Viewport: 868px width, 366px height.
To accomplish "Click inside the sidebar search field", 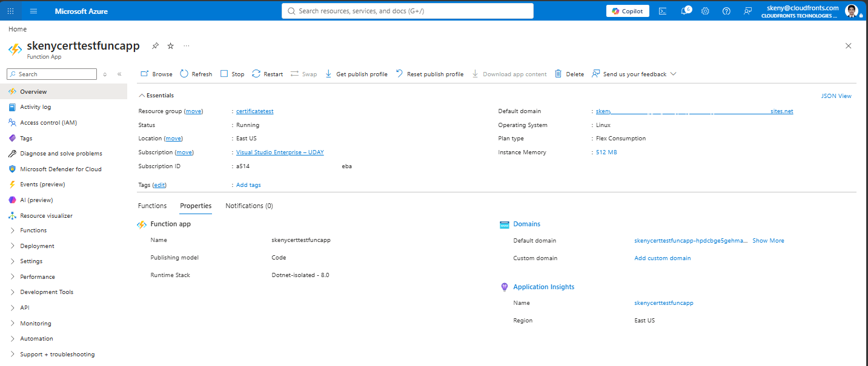I will (51, 74).
